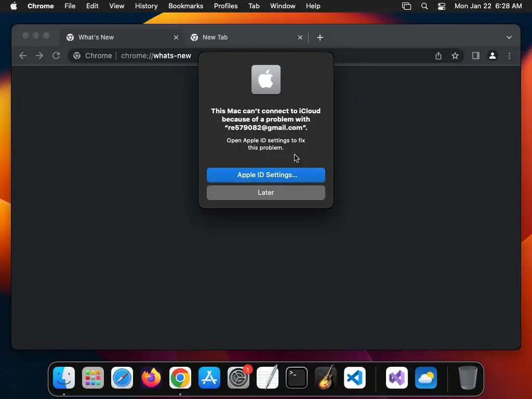Open the cloud weather app in Dock

[426, 377]
